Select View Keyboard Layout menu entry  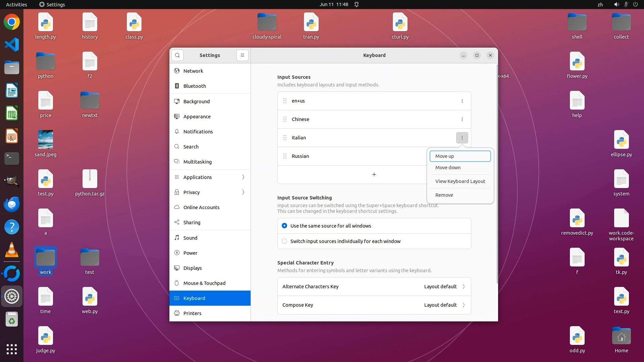click(x=460, y=181)
